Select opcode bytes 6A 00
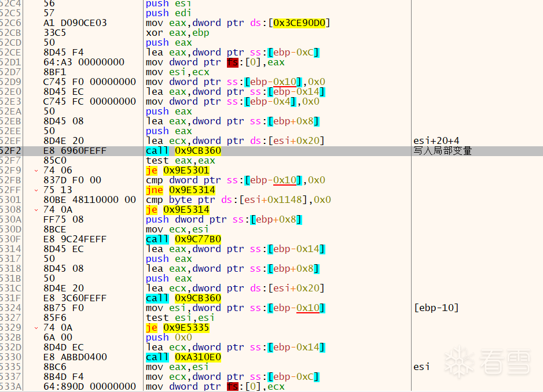The height and width of the screenshot is (392, 543). click(x=58, y=338)
